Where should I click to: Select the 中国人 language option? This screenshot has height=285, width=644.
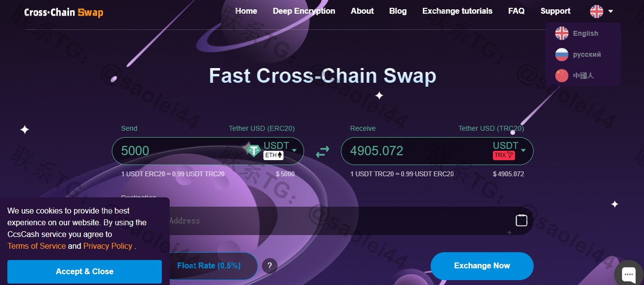tap(583, 75)
